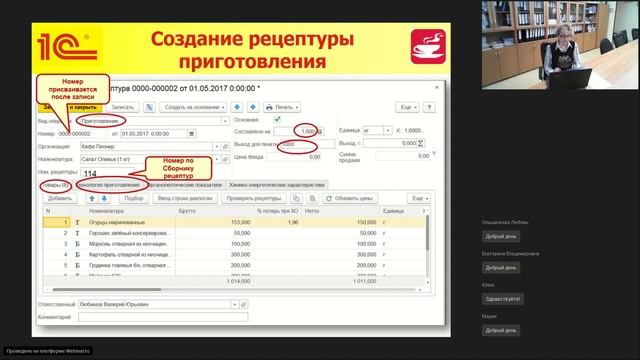Viewport: 640px width, 360px height.
Task: Expand the Вид операции dropdown arrow
Action: [x=225, y=121]
